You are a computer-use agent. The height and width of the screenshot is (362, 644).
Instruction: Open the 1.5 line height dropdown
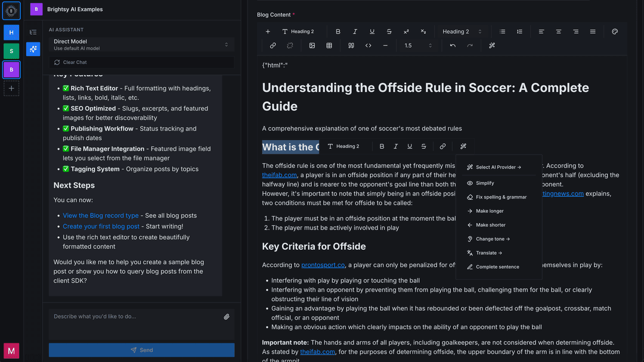tap(418, 45)
